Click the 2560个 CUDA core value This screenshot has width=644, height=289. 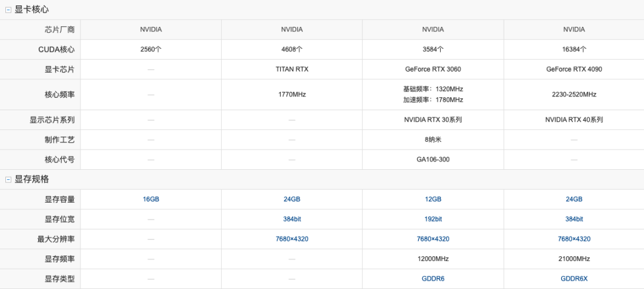[151, 49]
